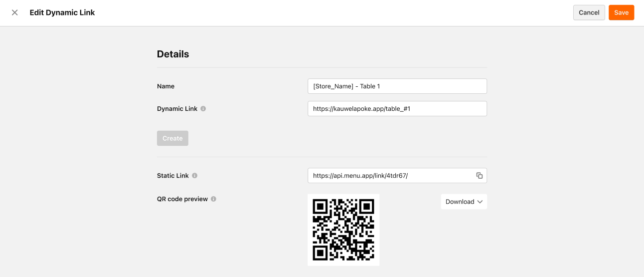Click the greyed-out Create button
The height and width of the screenshot is (277, 644).
click(172, 138)
